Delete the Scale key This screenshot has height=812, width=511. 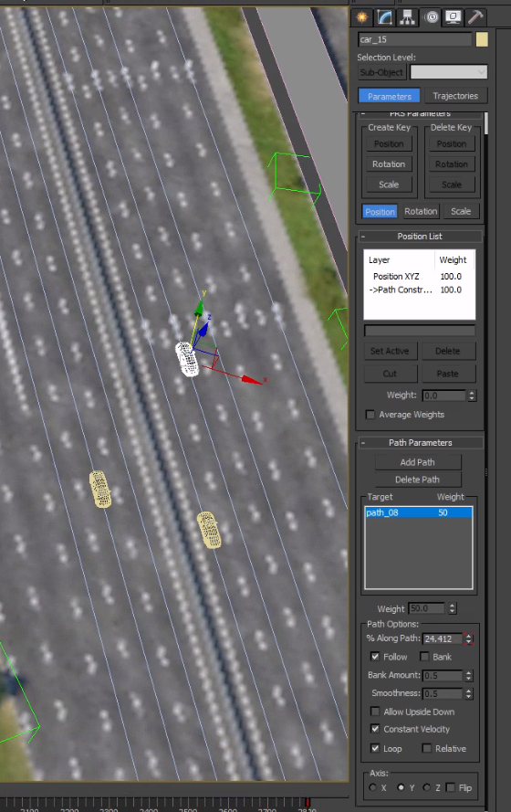452,185
